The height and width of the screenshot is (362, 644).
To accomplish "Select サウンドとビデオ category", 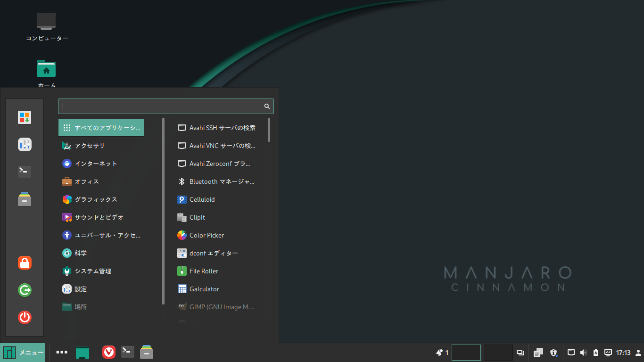I will 101,217.
